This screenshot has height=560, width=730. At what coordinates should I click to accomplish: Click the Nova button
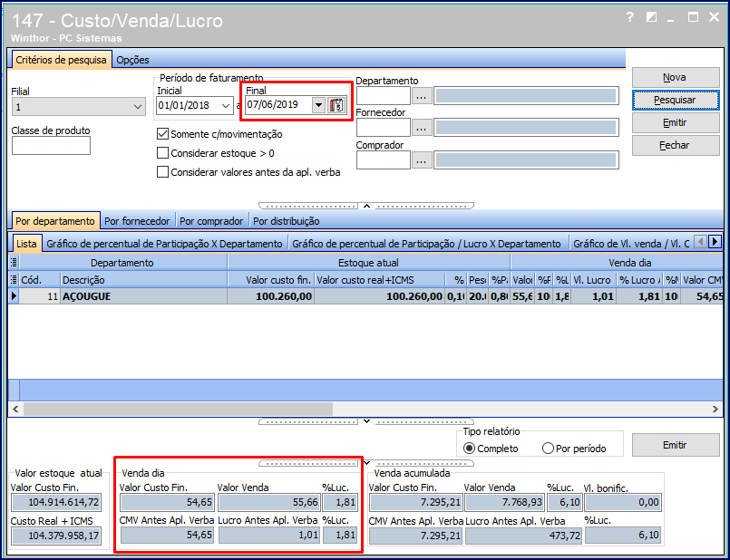coord(675,77)
